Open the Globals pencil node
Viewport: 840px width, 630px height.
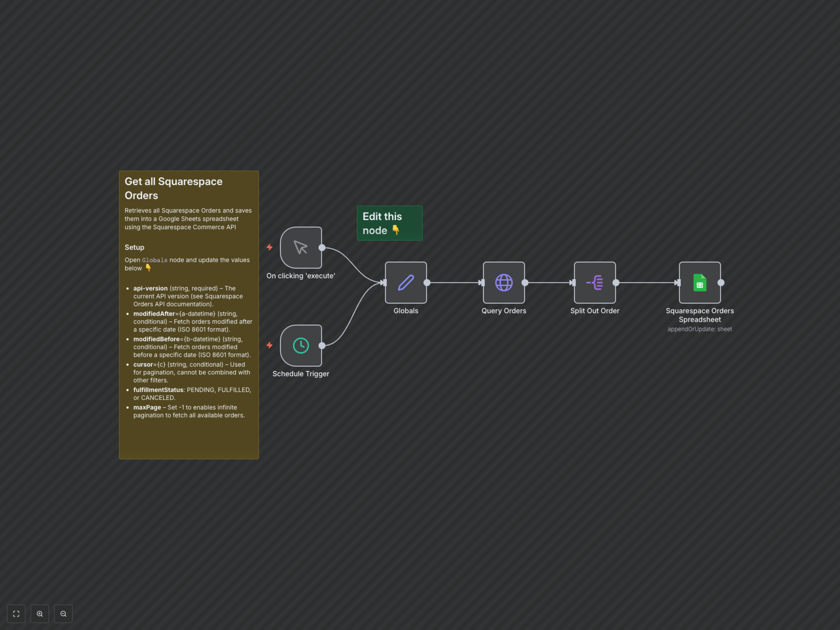(x=406, y=283)
